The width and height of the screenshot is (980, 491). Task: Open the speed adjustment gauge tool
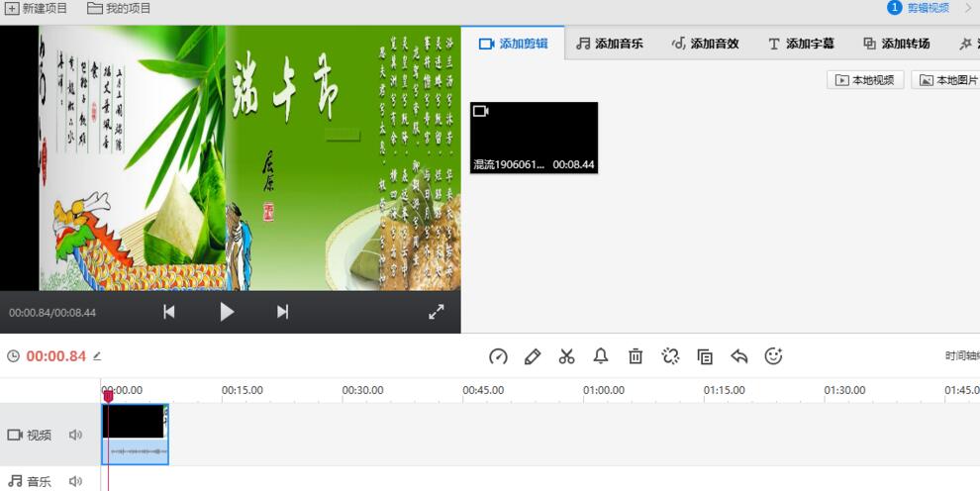point(498,356)
